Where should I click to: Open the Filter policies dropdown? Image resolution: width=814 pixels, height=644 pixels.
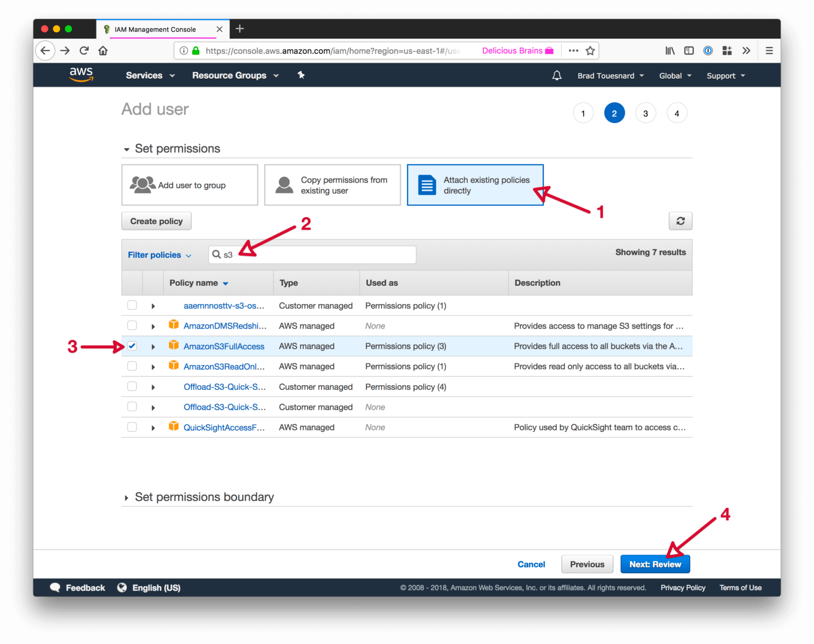159,255
